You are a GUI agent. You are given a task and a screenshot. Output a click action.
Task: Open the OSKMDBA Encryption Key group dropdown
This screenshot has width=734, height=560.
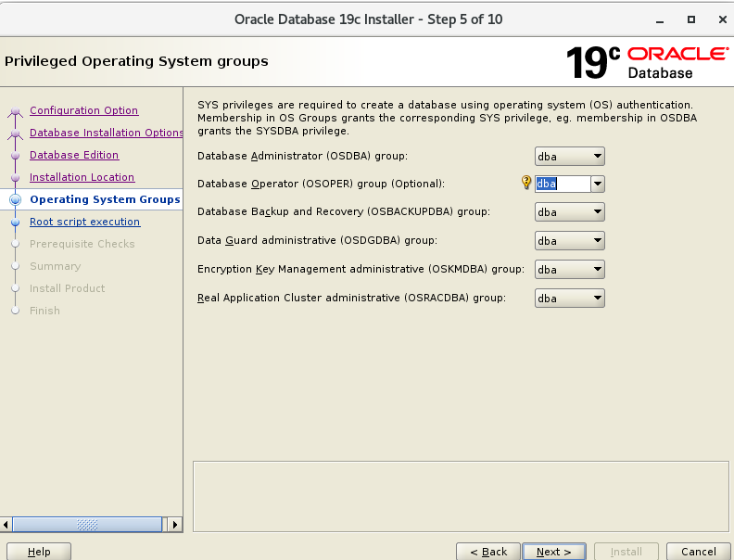pos(570,270)
